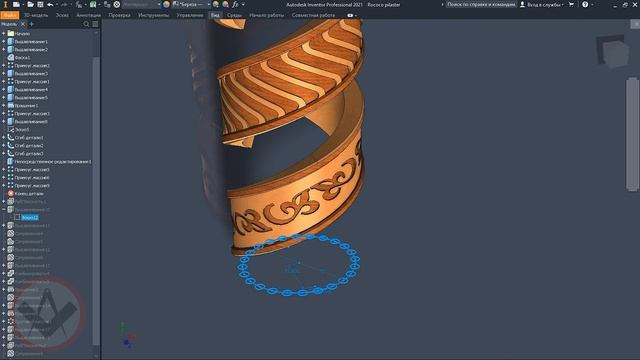Viewport: 640px width, 360px height.
Task: Click the colored appearance sphere icon left of Береза
Action: tap(166, 4)
